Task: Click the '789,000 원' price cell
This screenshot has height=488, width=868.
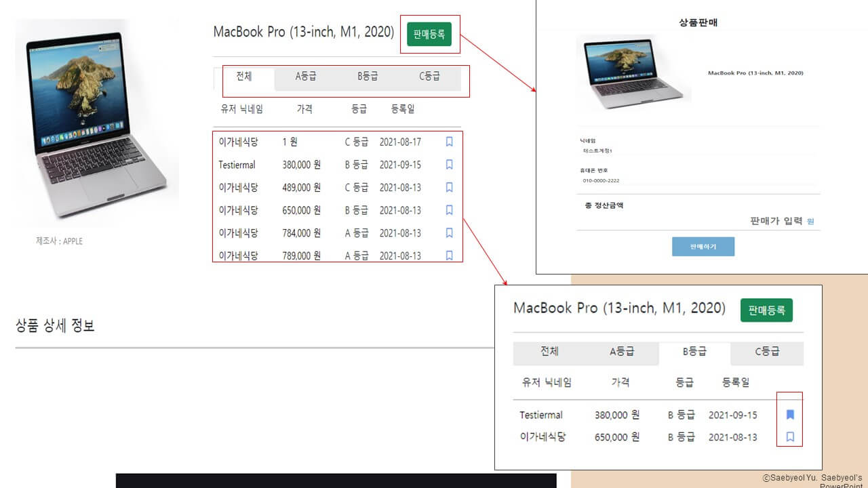Action: coord(302,256)
